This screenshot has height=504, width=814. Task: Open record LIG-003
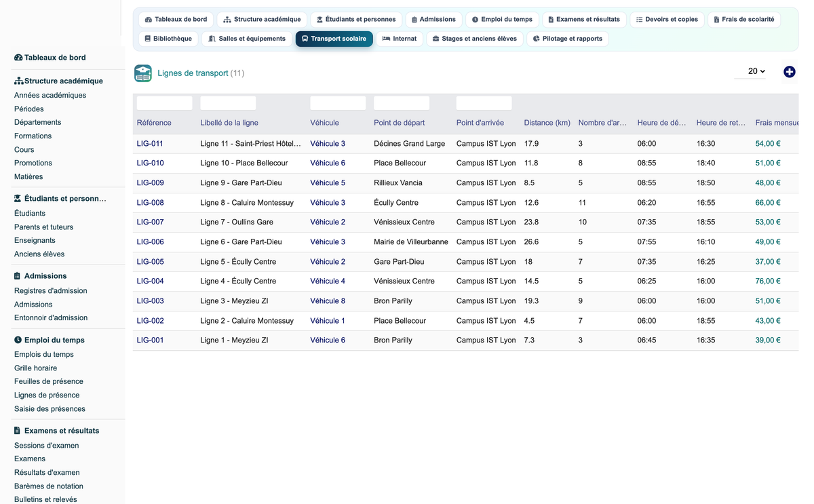[150, 301]
